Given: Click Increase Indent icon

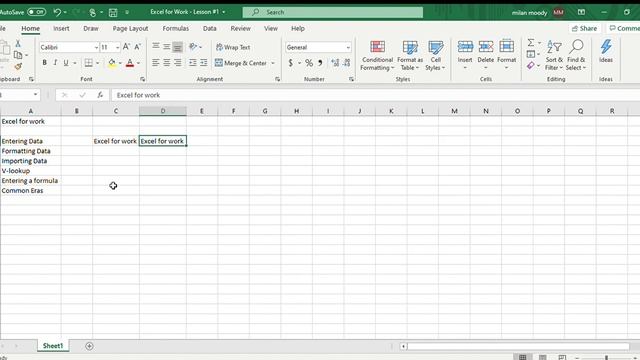Looking at the screenshot, I should point(204,63).
